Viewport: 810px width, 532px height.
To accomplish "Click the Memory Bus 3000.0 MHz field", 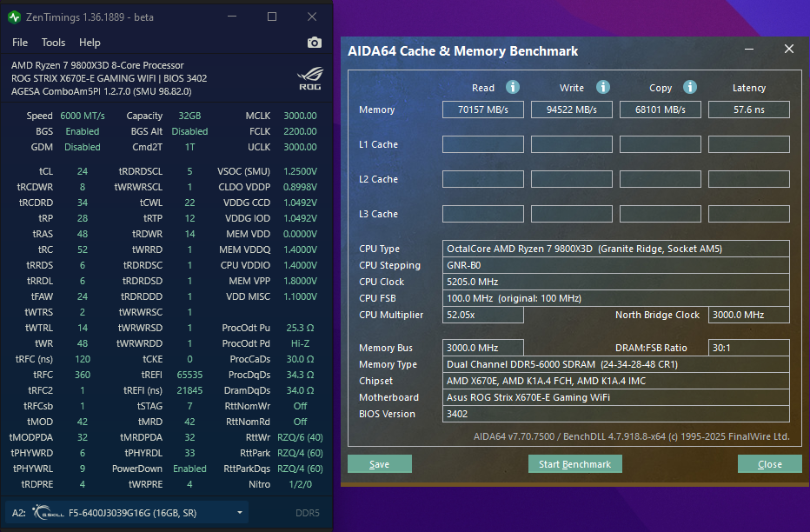I will 483,348.
